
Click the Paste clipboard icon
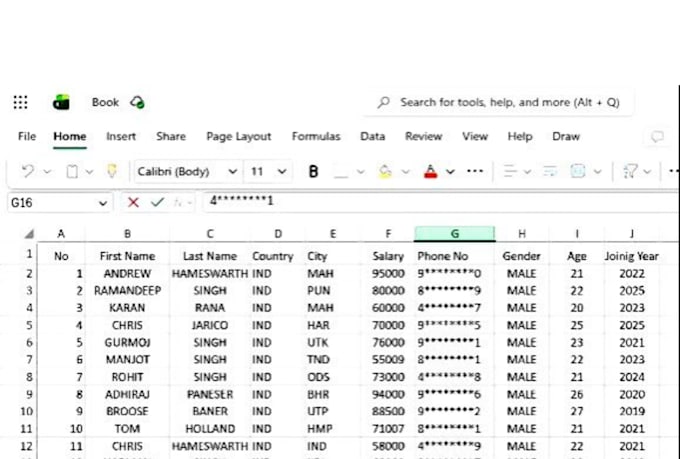(x=72, y=171)
